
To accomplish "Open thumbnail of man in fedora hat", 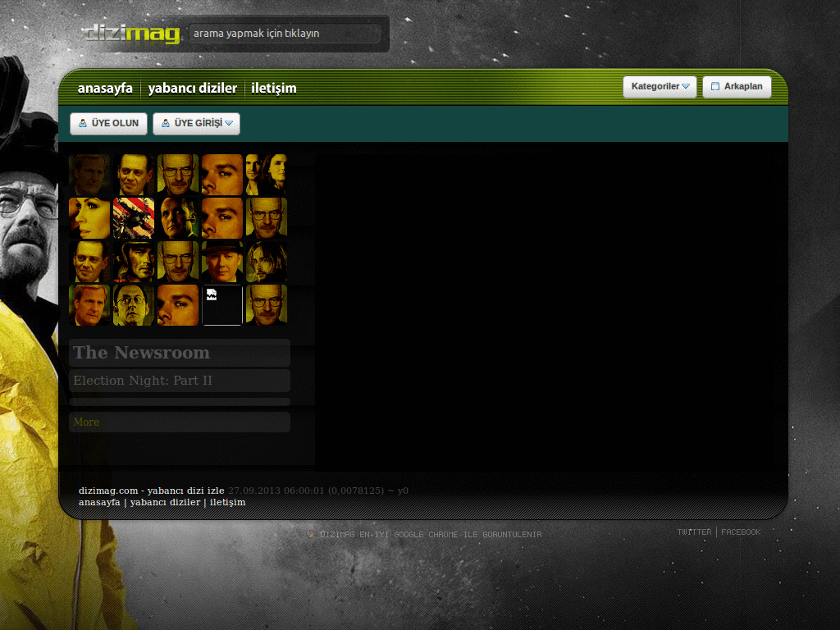I will click(x=221, y=262).
